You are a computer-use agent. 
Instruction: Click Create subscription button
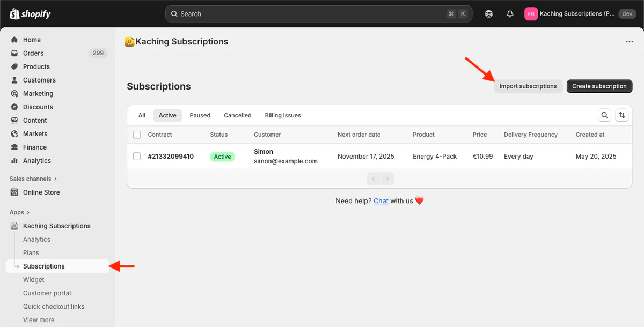599,86
